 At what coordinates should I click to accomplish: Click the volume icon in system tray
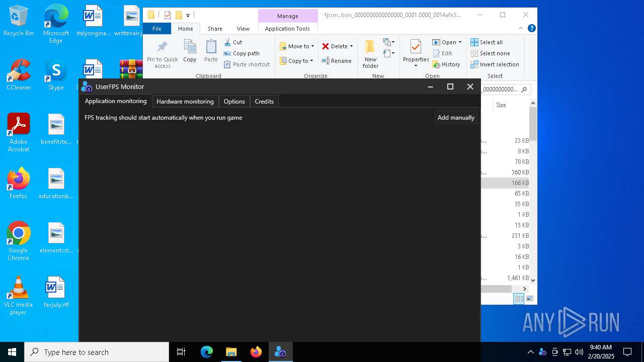click(x=579, y=352)
